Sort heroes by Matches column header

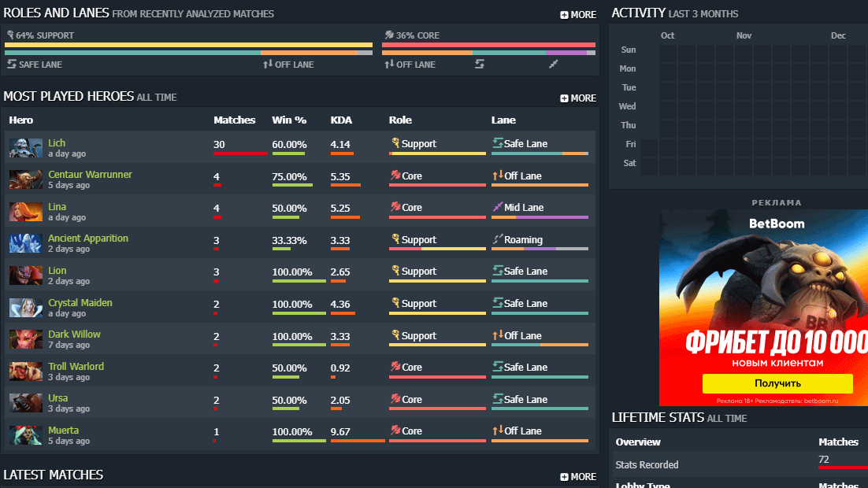234,120
